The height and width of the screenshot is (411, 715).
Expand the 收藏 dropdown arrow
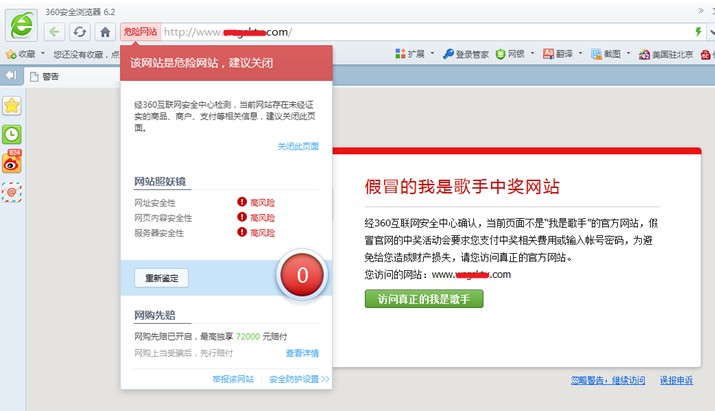(x=43, y=53)
